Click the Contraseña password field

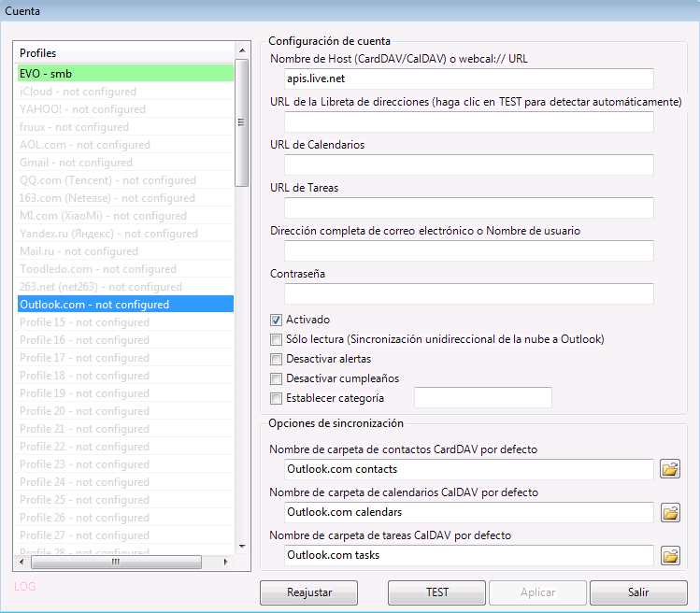pyautogui.click(x=469, y=293)
